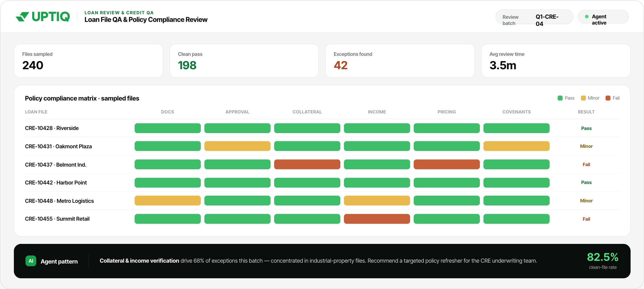Image resolution: width=644 pixels, height=289 pixels.
Task: Click Oakmont Plaza's yellow Covenants cell
Action: pyautogui.click(x=516, y=146)
